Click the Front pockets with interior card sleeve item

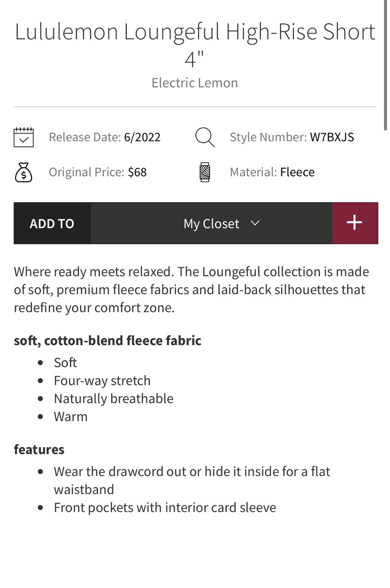click(x=165, y=508)
